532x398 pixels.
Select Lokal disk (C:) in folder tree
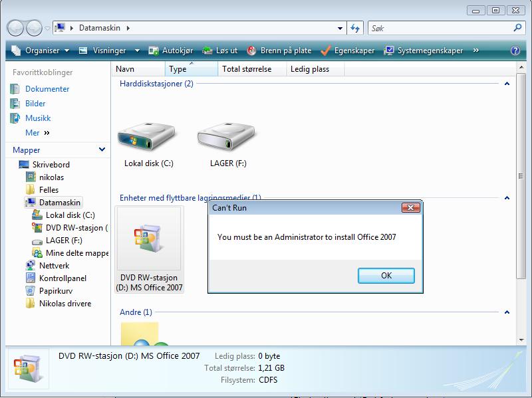(70, 215)
